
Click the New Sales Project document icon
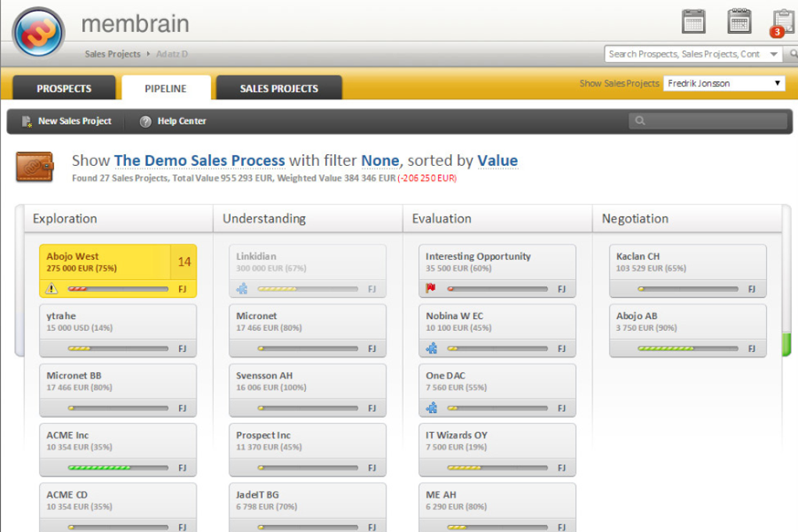coord(27,121)
